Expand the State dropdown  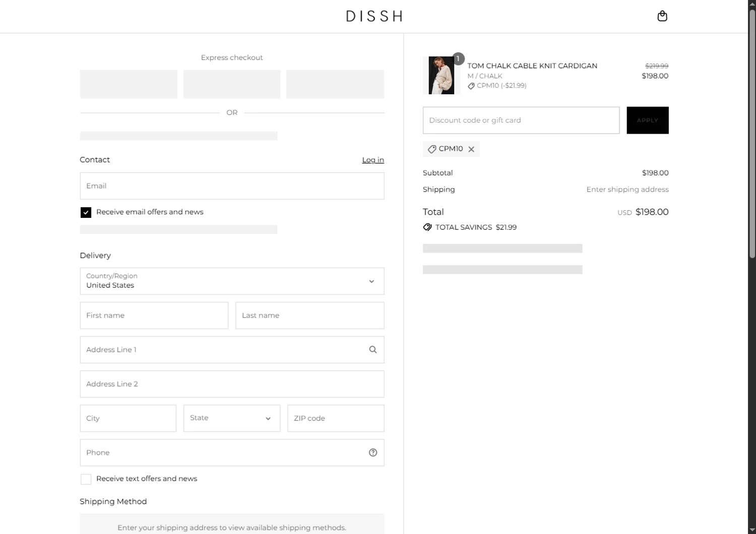click(x=232, y=418)
